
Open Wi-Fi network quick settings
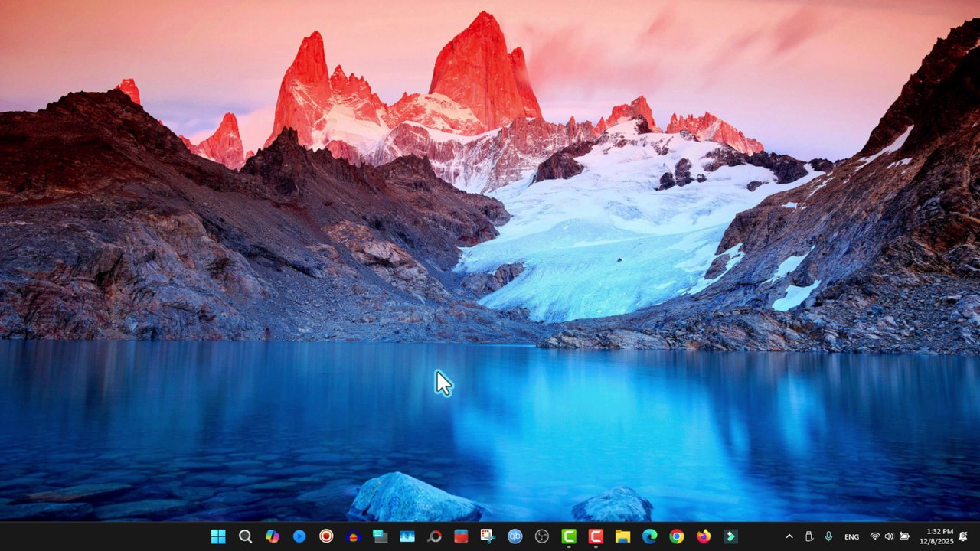click(x=875, y=536)
